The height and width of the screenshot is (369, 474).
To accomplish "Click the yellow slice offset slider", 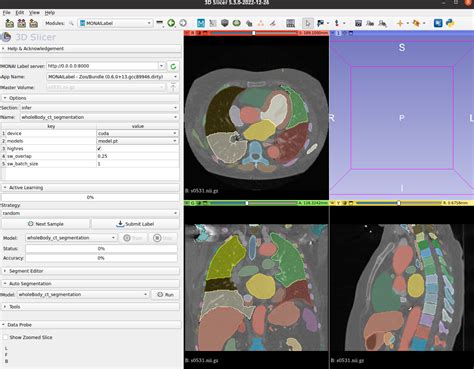I will 398,203.
